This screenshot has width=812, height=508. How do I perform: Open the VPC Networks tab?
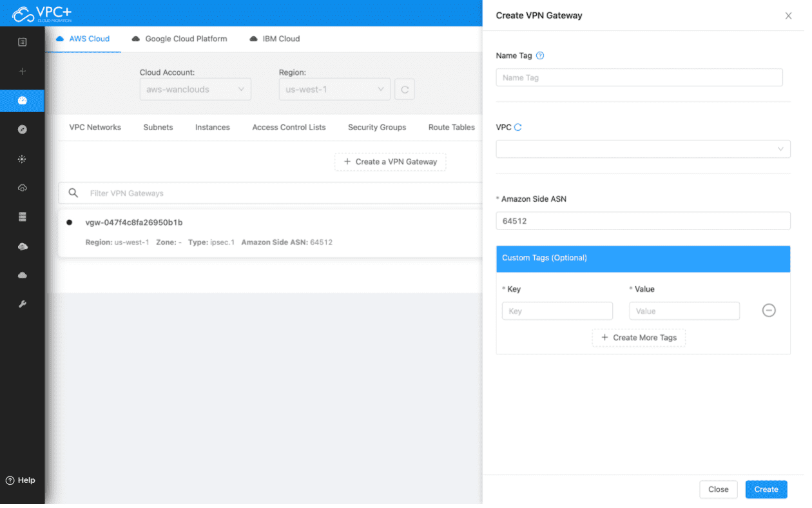pos(95,127)
